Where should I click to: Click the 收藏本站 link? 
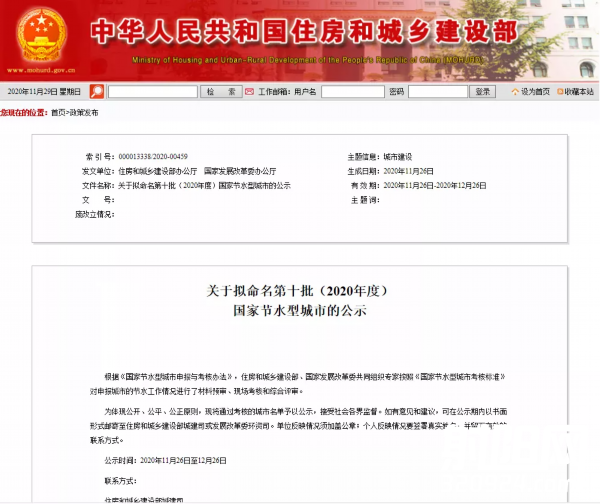tap(579, 91)
